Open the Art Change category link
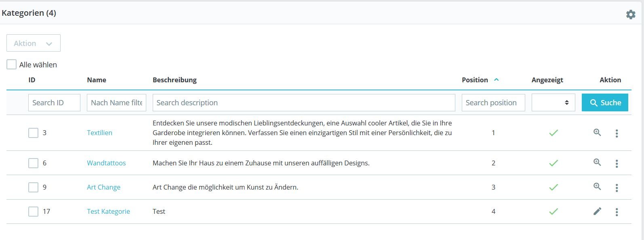This screenshot has height=240, width=644. coord(103,187)
